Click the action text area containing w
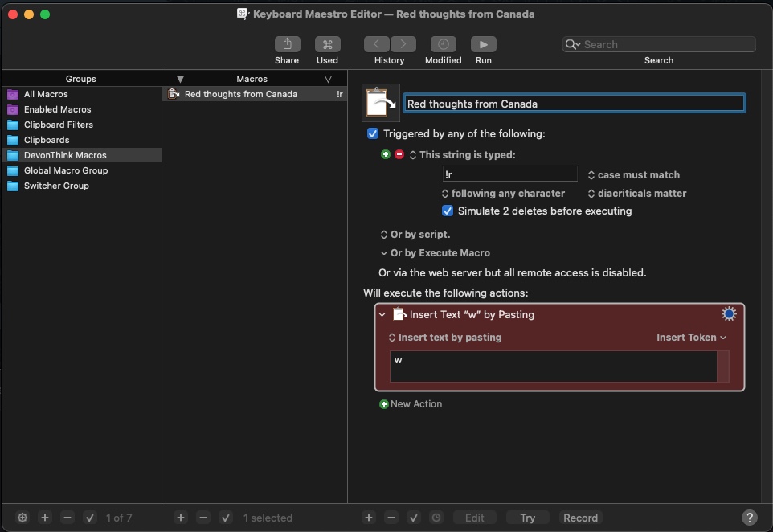The height and width of the screenshot is (532, 773). [553, 366]
